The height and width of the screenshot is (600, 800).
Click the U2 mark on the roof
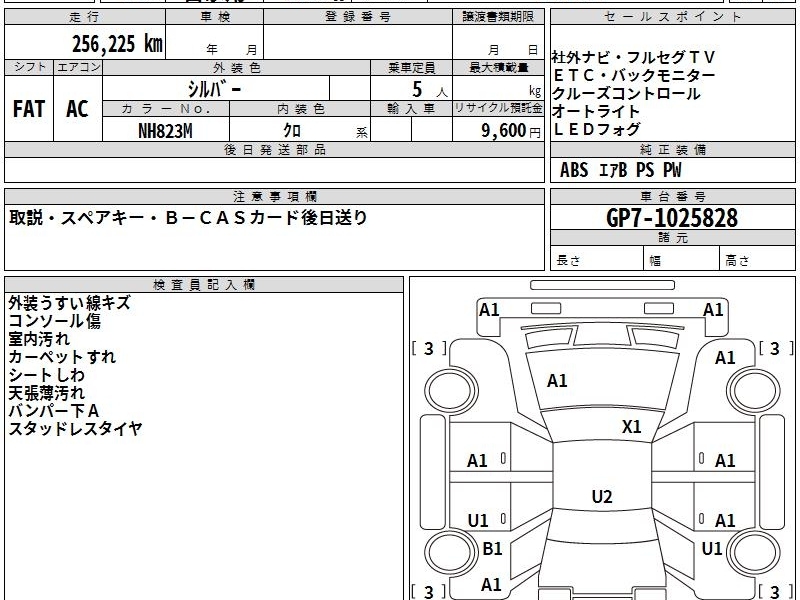(x=602, y=496)
